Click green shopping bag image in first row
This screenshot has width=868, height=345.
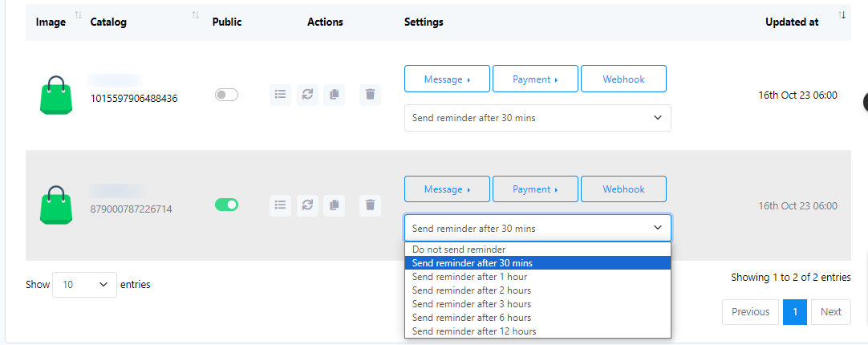point(55,95)
